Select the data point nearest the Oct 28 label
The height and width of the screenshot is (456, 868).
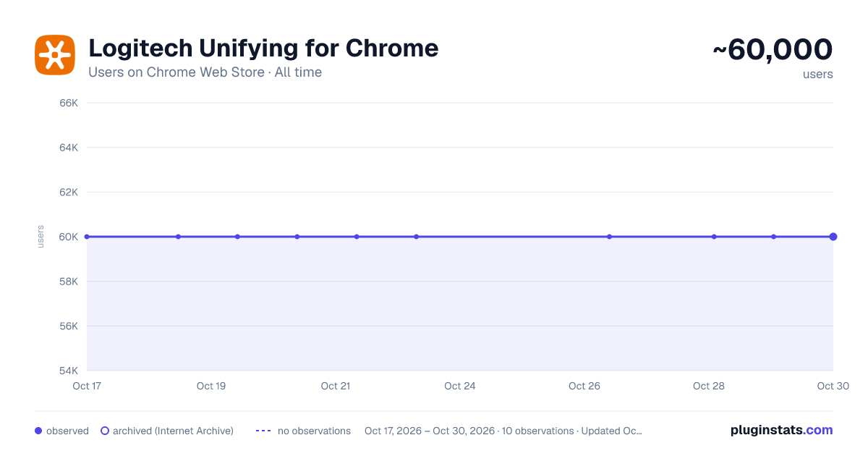pos(714,237)
